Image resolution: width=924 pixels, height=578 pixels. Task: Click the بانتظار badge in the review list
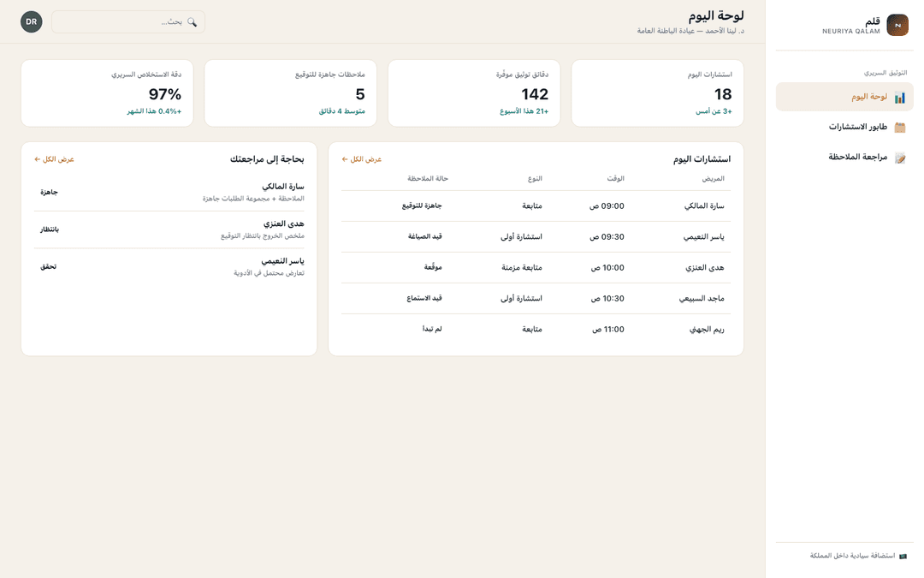point(50,229)
